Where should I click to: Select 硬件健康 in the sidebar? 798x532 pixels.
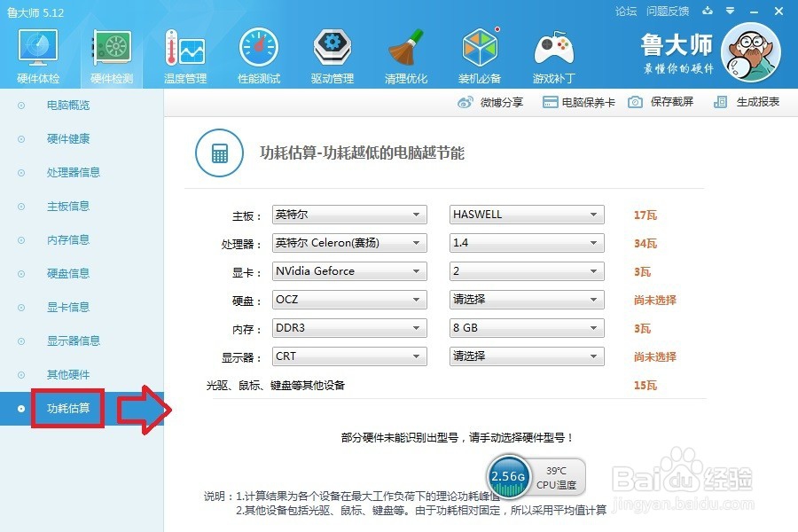tap(68, 139)
